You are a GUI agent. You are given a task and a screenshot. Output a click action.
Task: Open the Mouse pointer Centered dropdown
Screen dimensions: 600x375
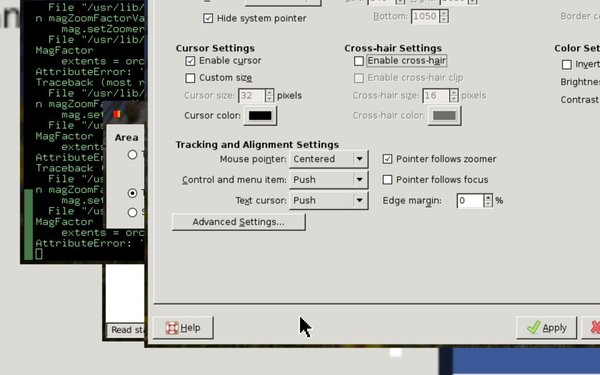click(329, 159)
